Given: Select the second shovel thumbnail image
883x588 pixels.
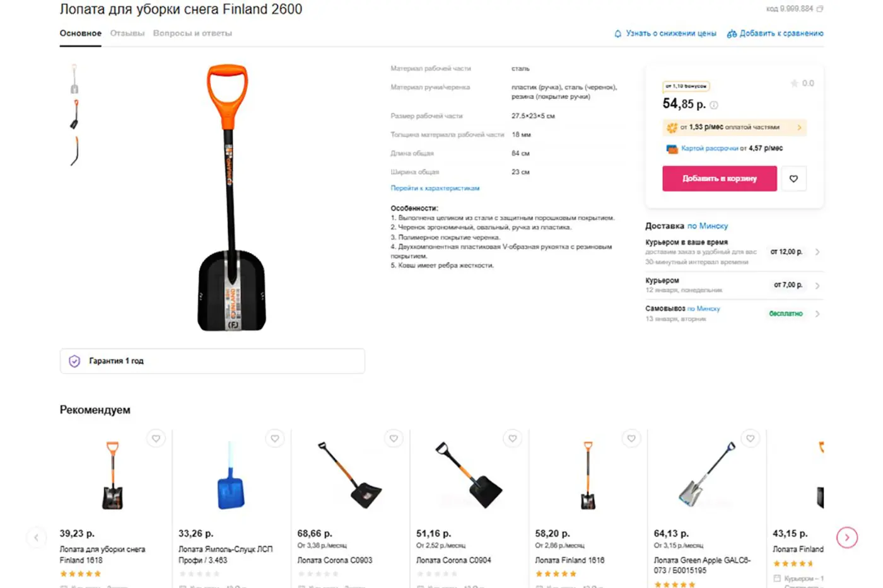Looking at the screenshot, I should 74,114.
